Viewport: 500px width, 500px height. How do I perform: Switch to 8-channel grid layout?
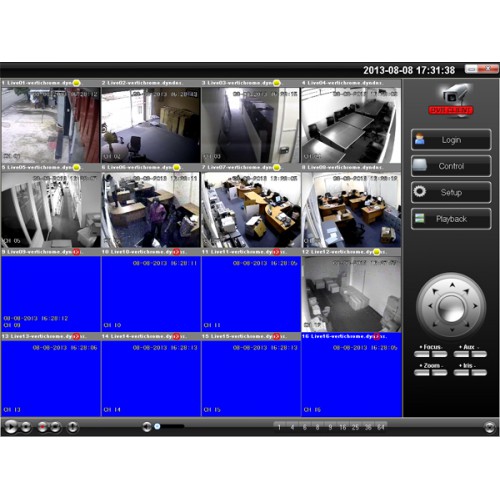point(317,427)
